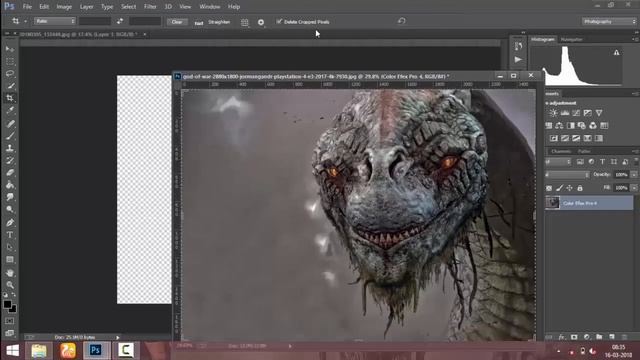Open the layer blend mode dropdown
The width and height of the screenshot is (640, 360).
pos(567,175)
